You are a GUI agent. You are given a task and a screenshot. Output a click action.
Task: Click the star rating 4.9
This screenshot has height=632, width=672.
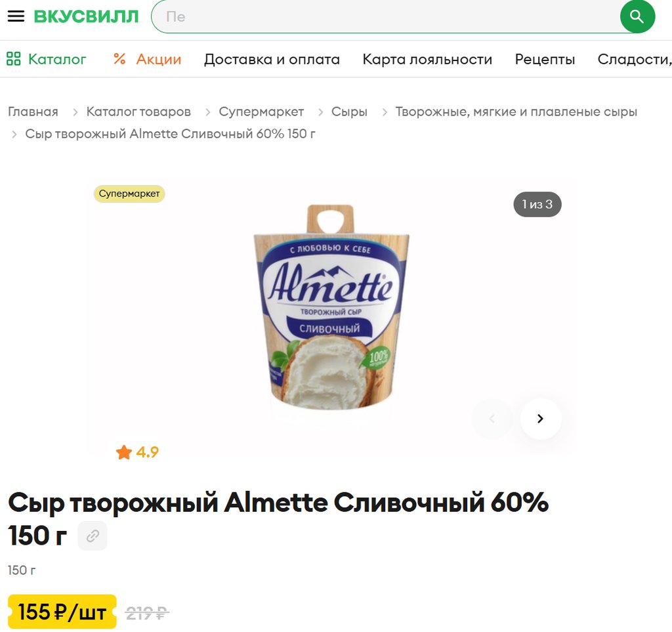click(137, 452)
